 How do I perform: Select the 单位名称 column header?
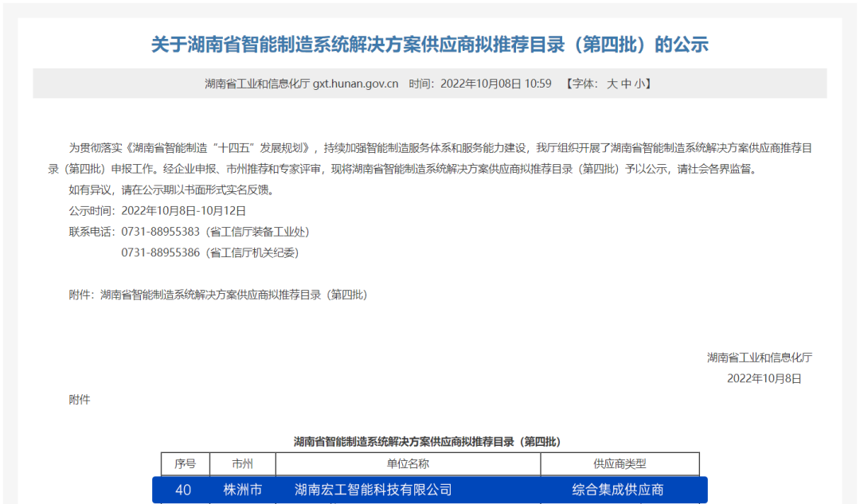click(406, 464)
